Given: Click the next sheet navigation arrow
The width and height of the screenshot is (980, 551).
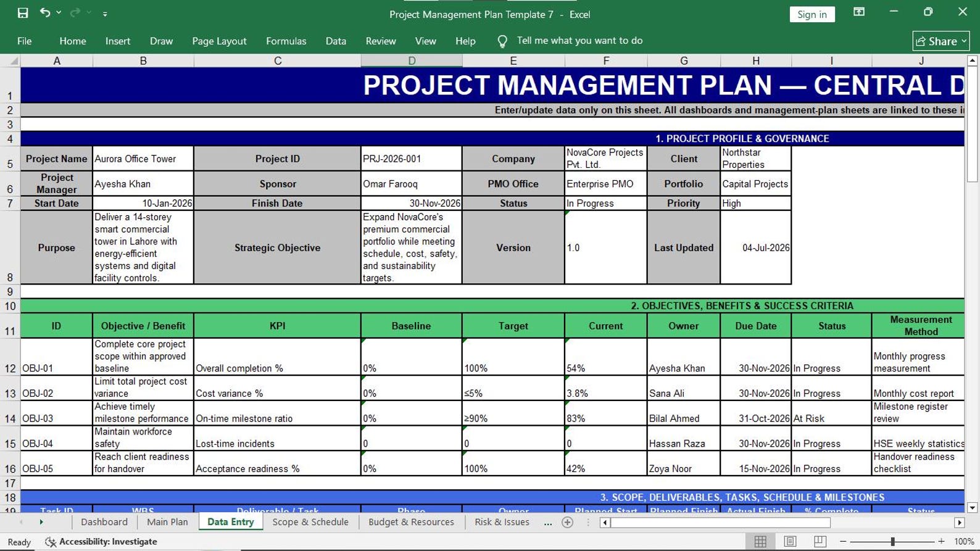Looking at the screenshot, I should click(41, 522).
